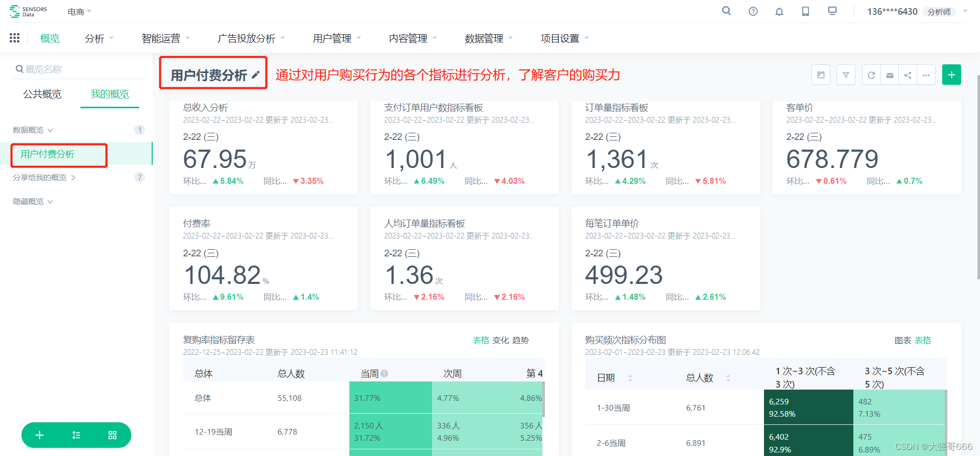Sort by 日期 column arrows
Image resolution: width=980 pixels, height=456 pixels.
[630, 378]
